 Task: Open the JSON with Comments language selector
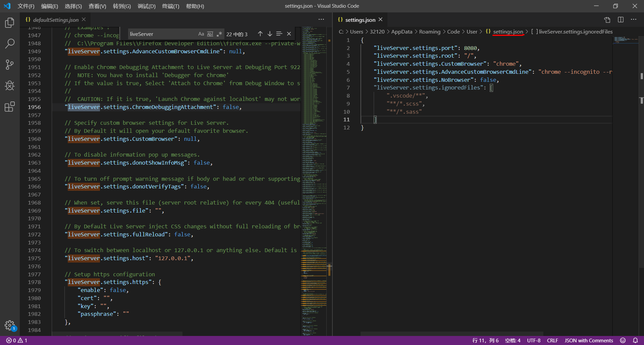pos(589,340)
